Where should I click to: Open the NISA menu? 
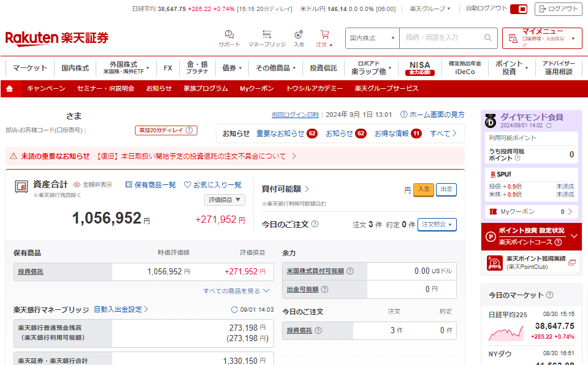pyautogui.click(x=419, y=68)
